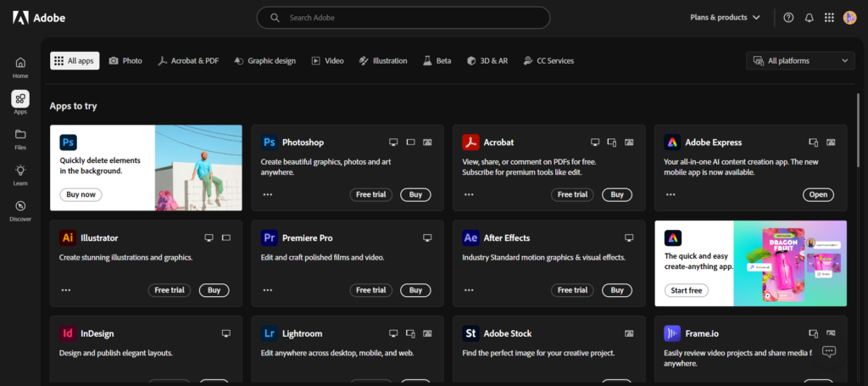Viewport: 868px width, 386px height.
Task: Start Acrobat Free trial
Action: coord(572,194)
